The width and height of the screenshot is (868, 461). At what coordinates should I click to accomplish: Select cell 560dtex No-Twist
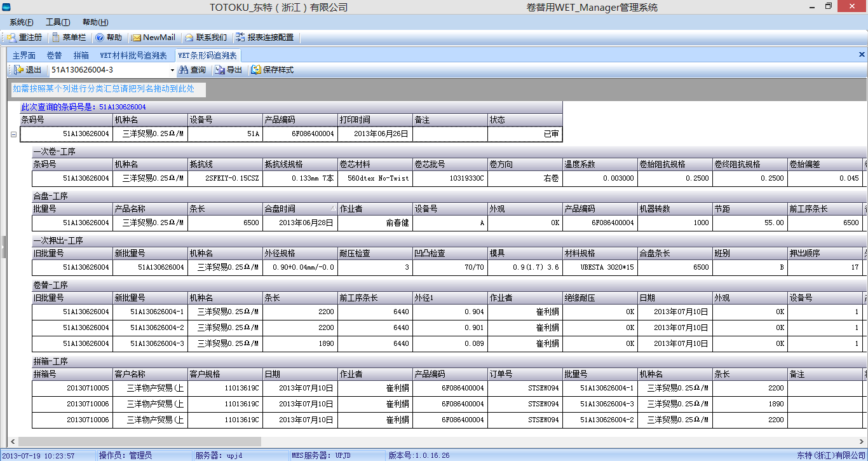point(376,179)
